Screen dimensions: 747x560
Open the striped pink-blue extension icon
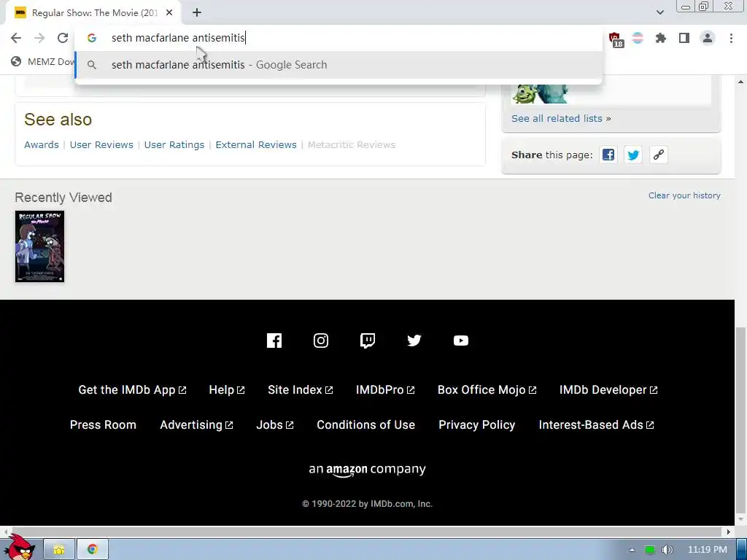click(638, 38)
